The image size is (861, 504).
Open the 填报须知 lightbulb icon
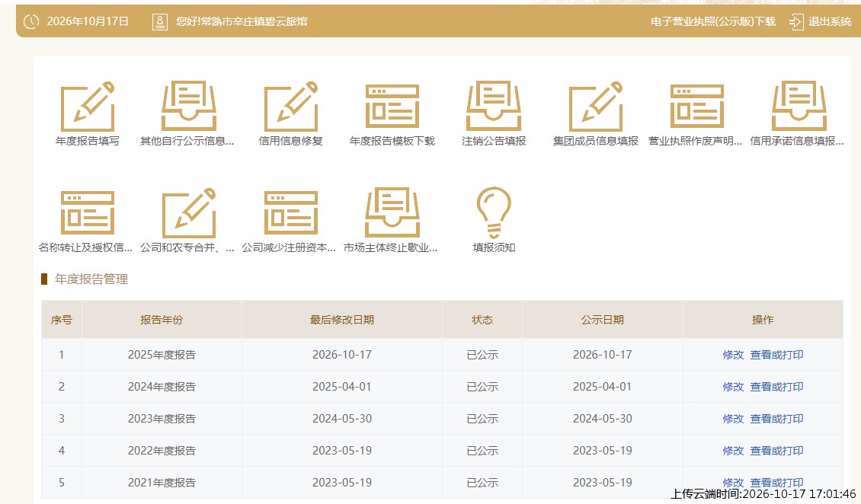click(494, 212)
